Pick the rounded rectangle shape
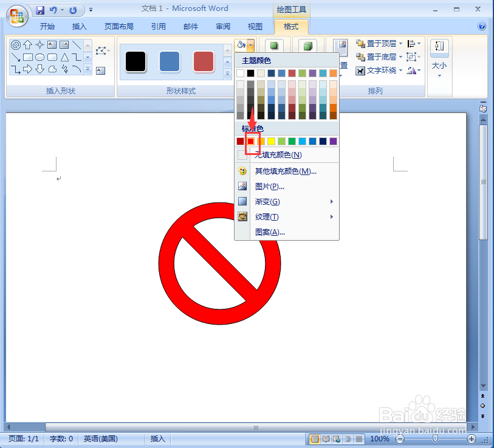Screen dimensions: 494x448 click(x=52, y=57)
